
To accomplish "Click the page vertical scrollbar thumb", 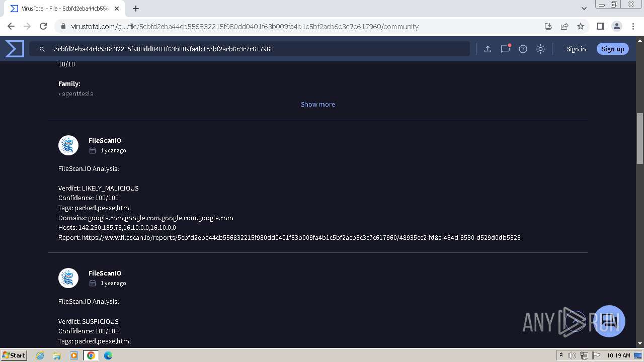I will 640,138.
